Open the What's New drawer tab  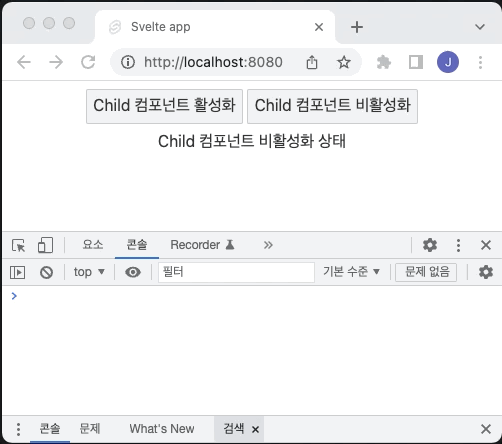coord(162,429)
